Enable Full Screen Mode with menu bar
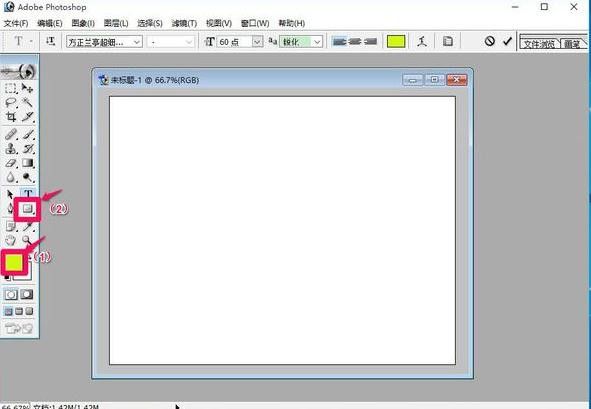This screenshot has height=409, width=591. (19, 311)
